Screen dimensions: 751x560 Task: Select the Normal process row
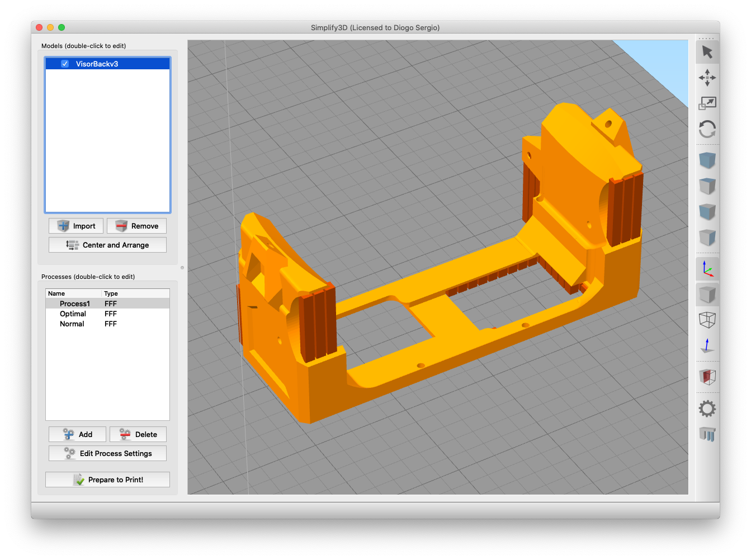click(x=107, y=324)
